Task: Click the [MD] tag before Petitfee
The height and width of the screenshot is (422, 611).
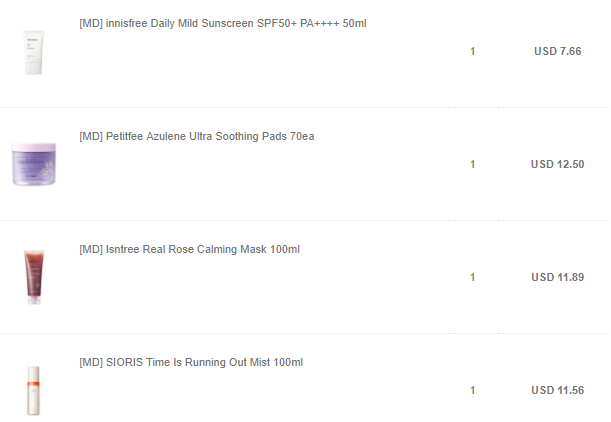Action: click(x=90, y=136)
